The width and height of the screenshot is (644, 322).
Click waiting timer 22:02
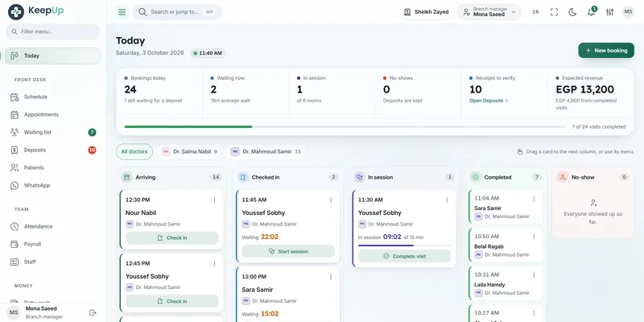pos(270,237)
